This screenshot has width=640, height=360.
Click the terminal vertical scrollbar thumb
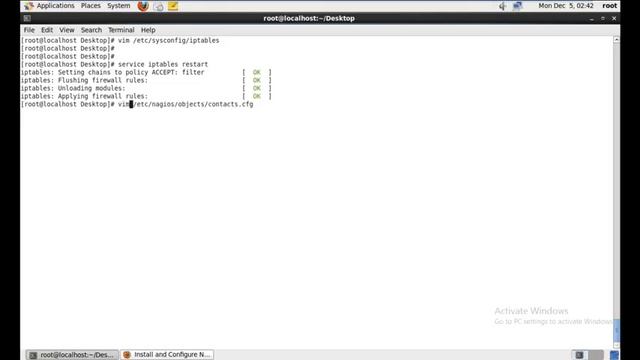[616, 330]
